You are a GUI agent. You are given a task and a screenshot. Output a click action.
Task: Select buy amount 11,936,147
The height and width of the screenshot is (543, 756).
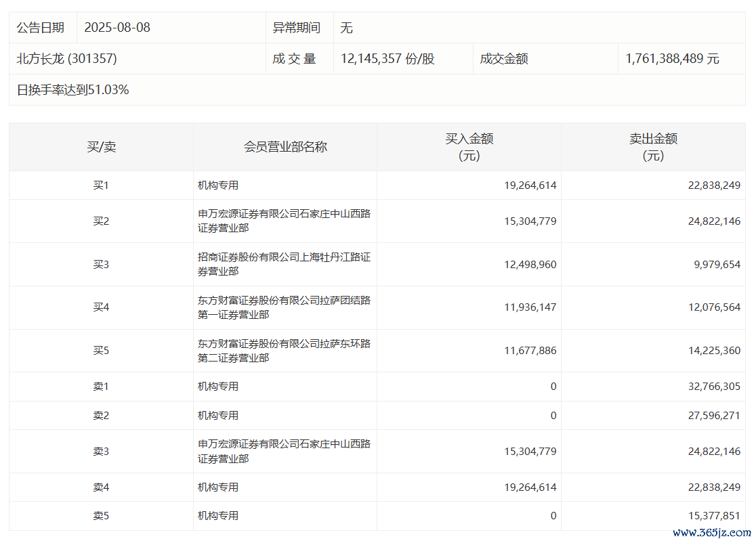click(x=530, y=307)
